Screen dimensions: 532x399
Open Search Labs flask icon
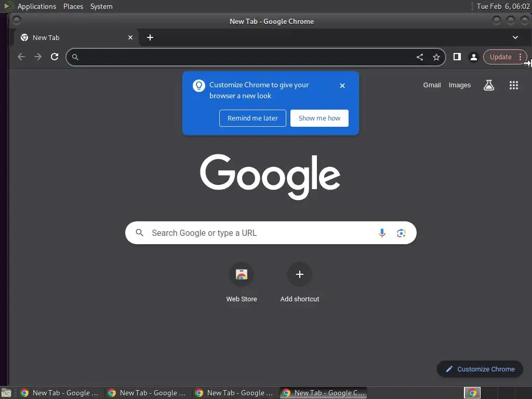(x=488, y=85)
